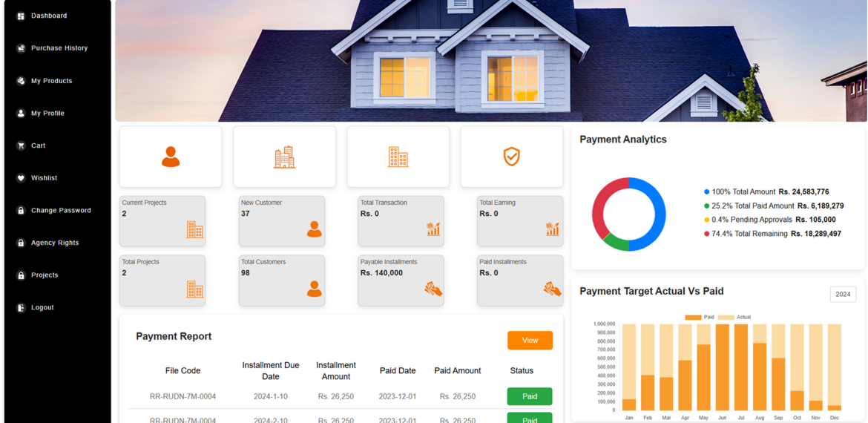
Task: Click the My Profile person icon
Action: 21,114
